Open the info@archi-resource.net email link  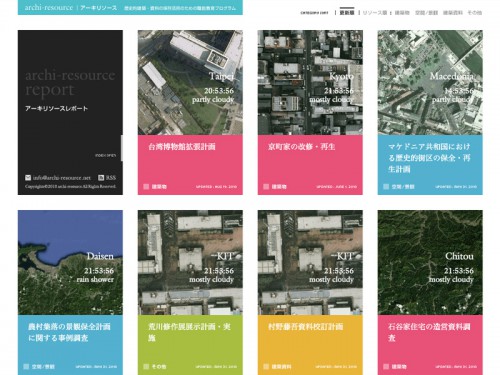62,178
